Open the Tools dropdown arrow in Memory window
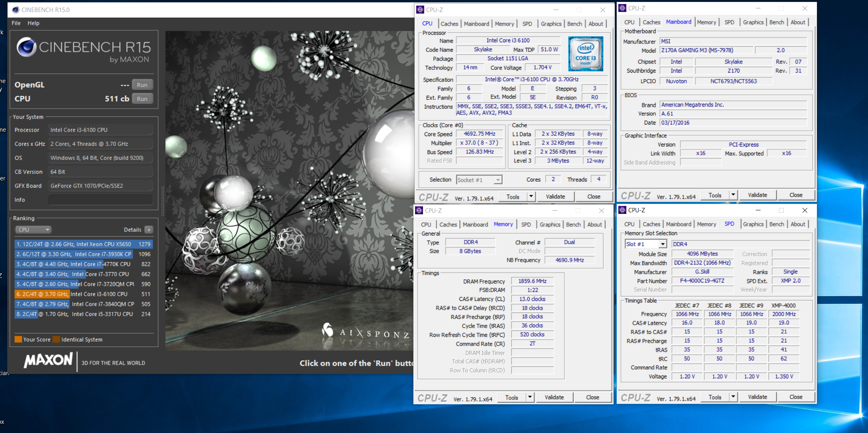 pyautogui.click(x=530, y=397)
